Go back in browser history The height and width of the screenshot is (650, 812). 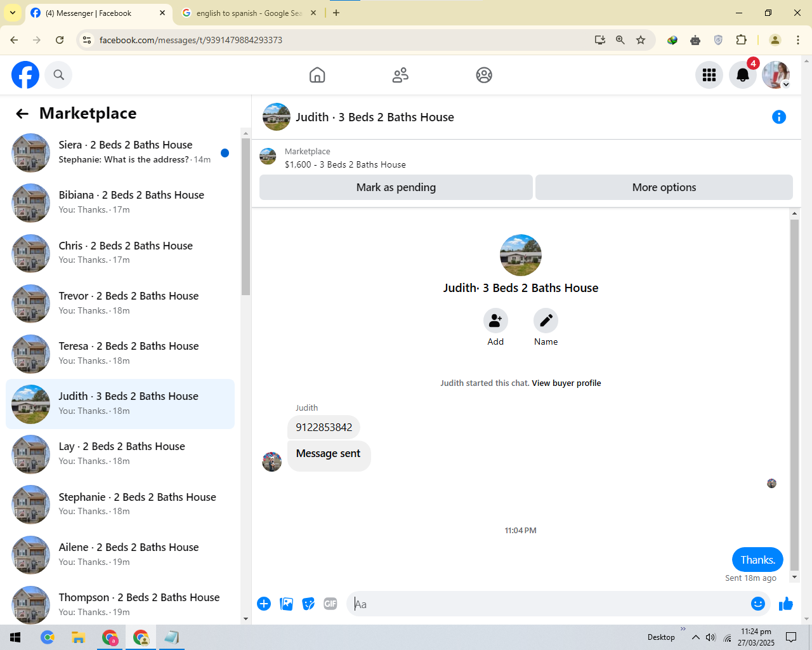tap(14, 40)
